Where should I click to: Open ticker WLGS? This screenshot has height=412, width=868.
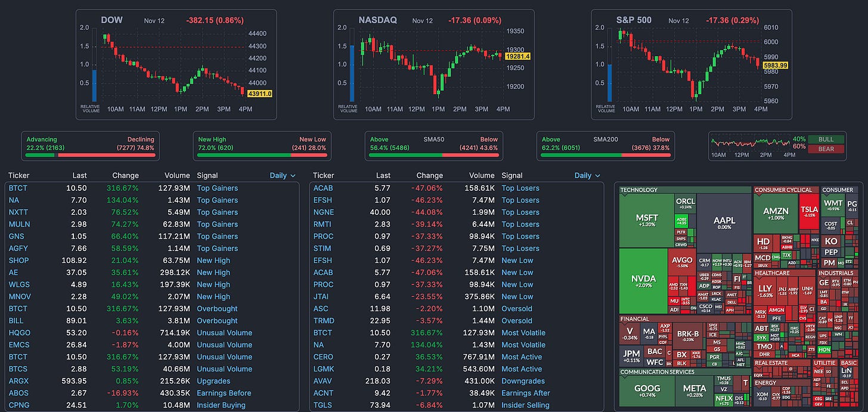[x=19, y=284]
